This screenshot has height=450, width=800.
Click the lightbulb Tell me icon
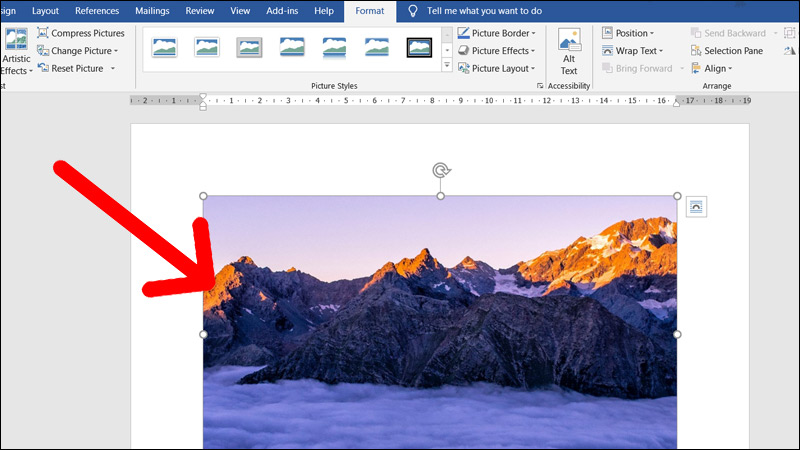click(x=413, y=11)
